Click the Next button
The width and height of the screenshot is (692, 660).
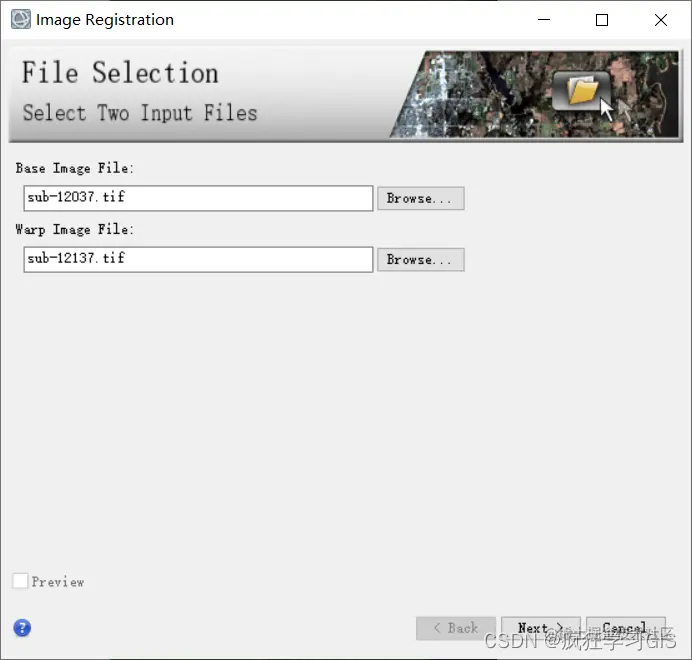click(541, 628)
